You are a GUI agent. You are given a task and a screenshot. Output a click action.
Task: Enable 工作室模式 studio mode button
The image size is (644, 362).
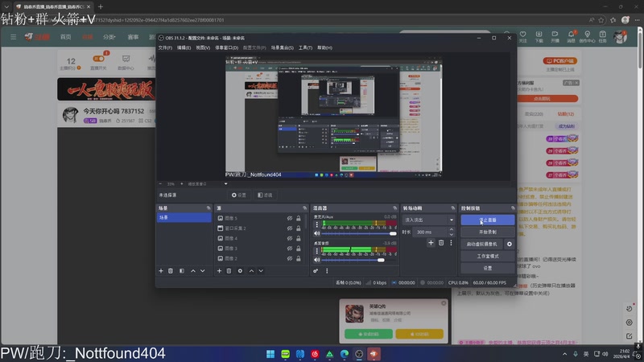pyautogui.click(x=488, y=256)
